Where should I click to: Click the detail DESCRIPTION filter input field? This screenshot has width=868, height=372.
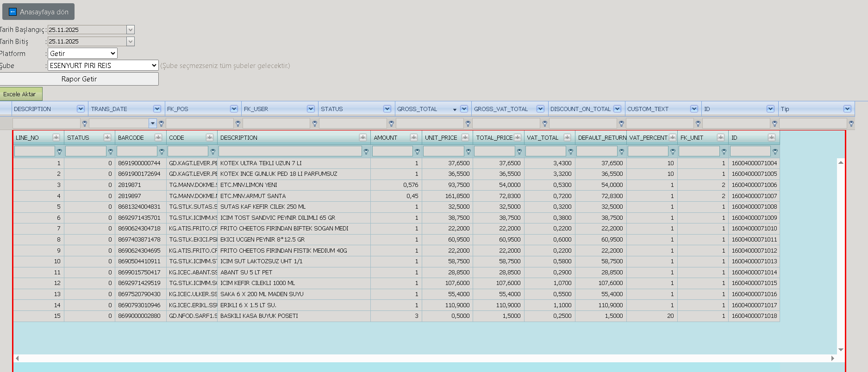[x=290, y=151]
